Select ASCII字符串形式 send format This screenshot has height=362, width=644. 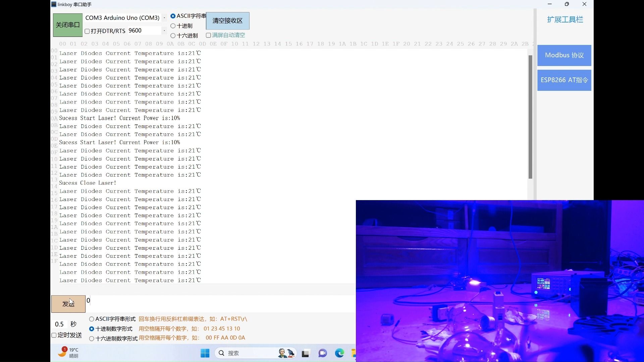pos(92,319)
